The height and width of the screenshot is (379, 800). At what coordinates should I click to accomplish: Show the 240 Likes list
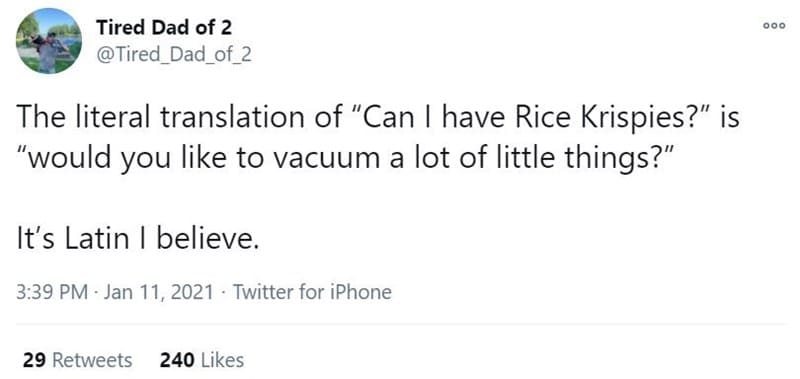pos(202,360)
